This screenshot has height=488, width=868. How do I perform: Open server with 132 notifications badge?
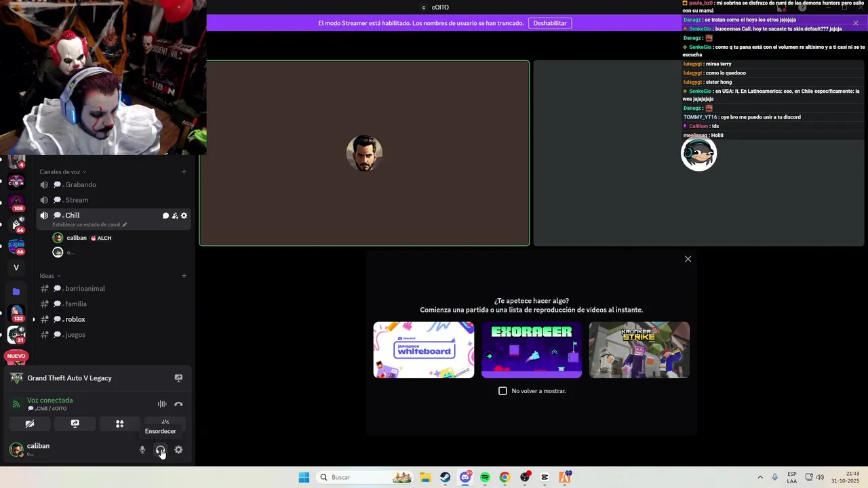[x=16, y=313]
